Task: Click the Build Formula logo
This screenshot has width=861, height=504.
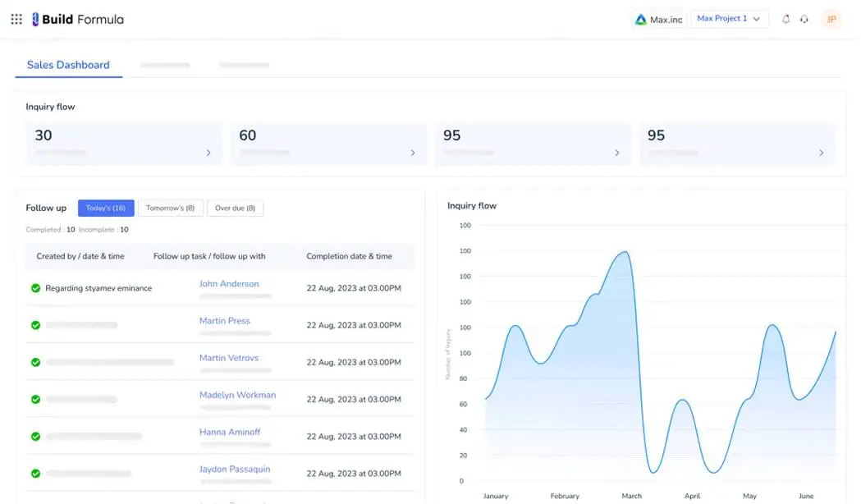Action: (x=78, y=19)
